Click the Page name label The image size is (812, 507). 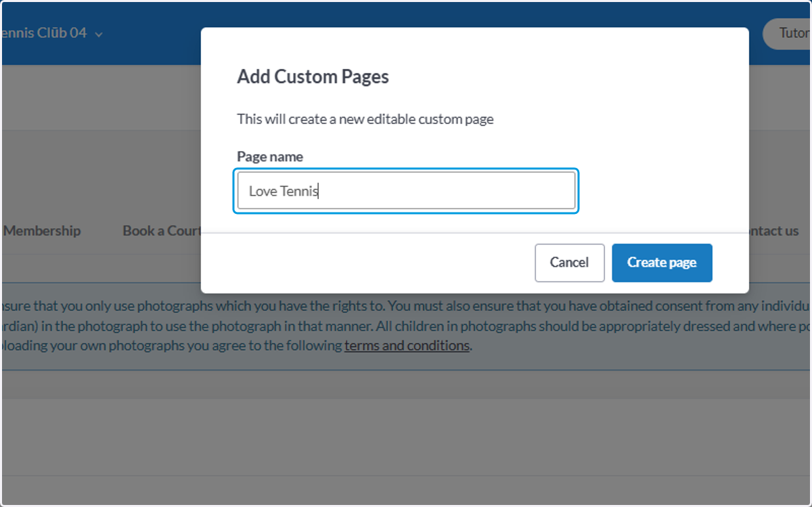[x=270, y=156]
